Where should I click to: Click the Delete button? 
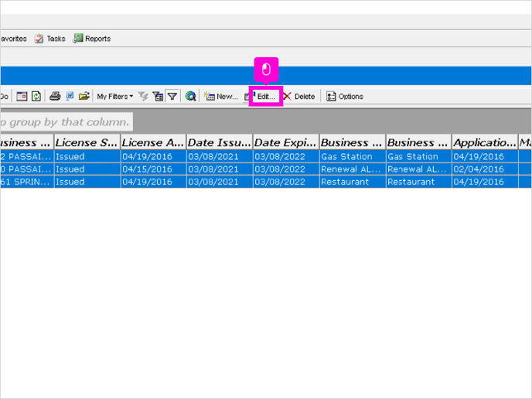299,97
